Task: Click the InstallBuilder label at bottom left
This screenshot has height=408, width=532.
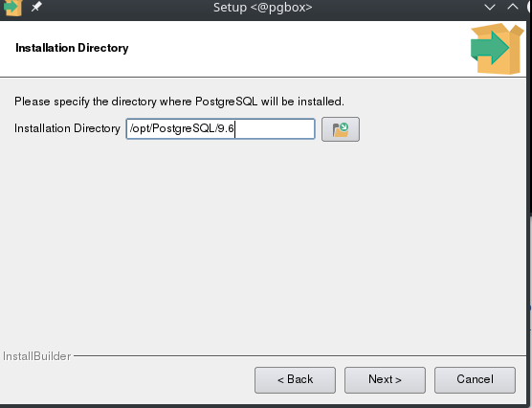Action: [36, 356]
